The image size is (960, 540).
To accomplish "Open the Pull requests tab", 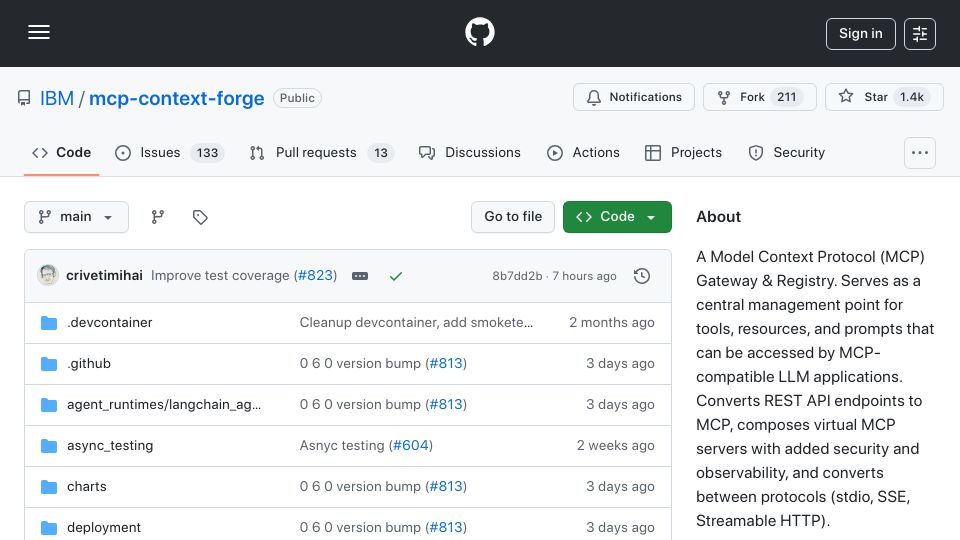I will click(x=321, y=152).
